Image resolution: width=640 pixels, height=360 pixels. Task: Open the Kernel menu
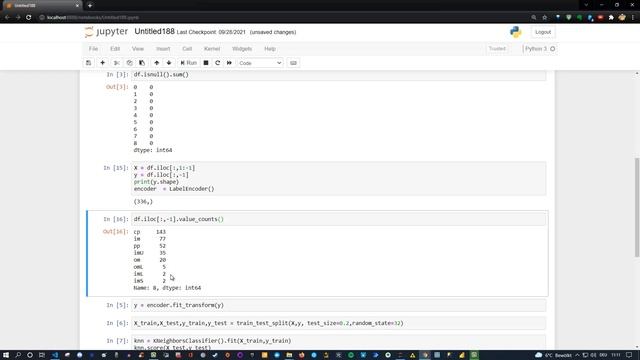pyautogui.click(x=212, y=49)
